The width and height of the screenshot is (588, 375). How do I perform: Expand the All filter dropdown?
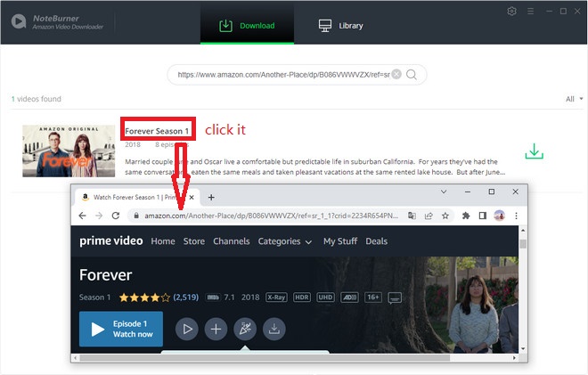[574, 99]
